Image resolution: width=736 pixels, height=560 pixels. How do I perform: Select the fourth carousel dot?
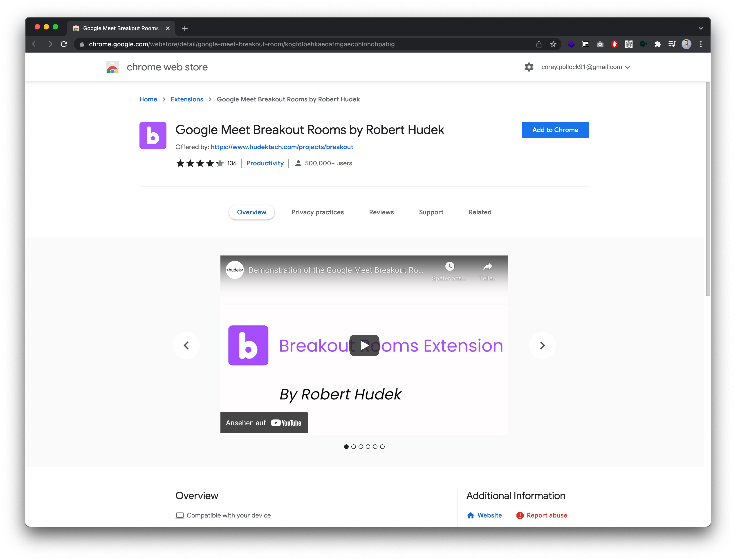tap(368, 447)
